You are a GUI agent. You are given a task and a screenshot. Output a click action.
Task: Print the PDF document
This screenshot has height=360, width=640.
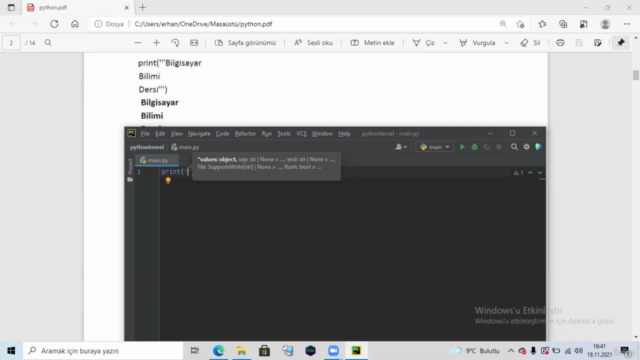(560, 43)
